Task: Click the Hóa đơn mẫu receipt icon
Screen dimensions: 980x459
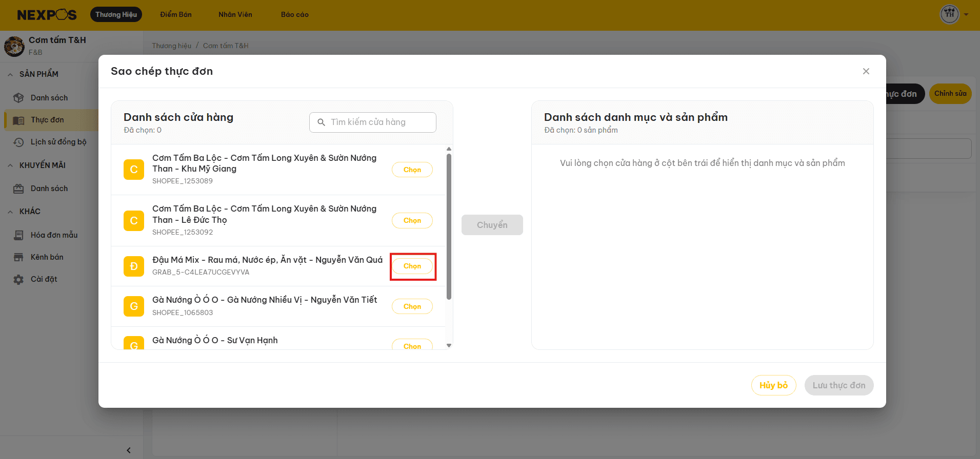Action: pyautogui.click(x=18, y=235)
